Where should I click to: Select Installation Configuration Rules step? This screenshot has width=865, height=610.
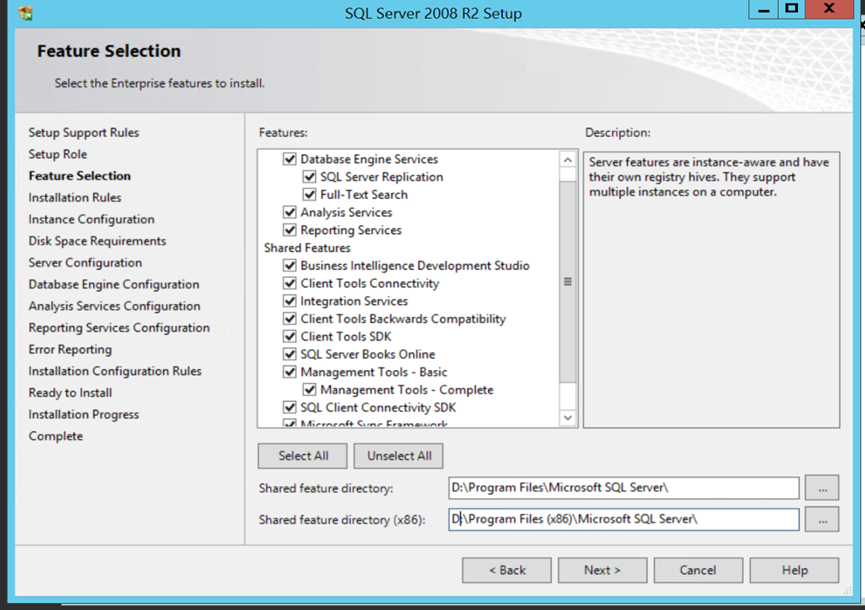click(115, 371)
